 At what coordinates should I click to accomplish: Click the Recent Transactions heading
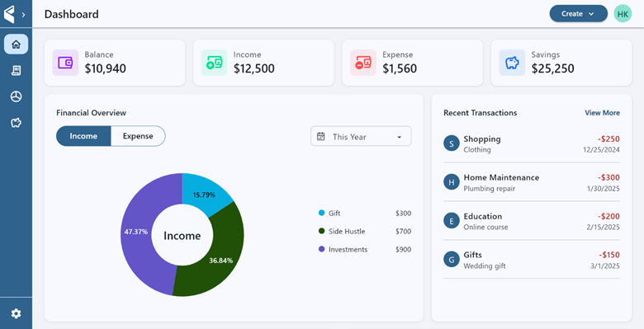[481, 113]
